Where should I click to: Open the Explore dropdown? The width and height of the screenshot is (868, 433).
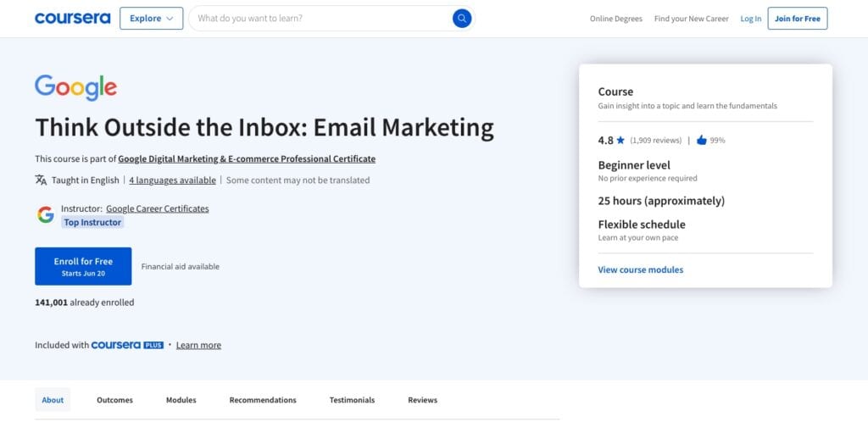click(x=151, y=19)
